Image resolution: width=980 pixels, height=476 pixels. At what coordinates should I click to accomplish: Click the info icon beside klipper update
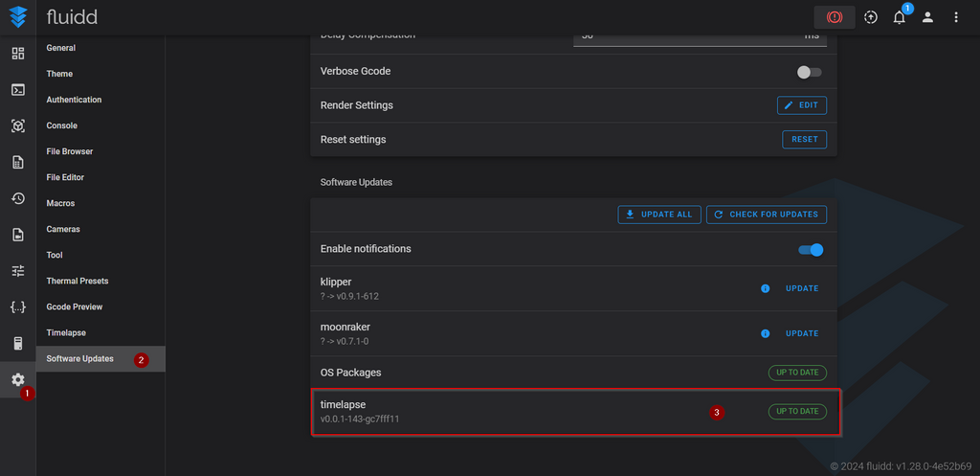tap(765, 288)
